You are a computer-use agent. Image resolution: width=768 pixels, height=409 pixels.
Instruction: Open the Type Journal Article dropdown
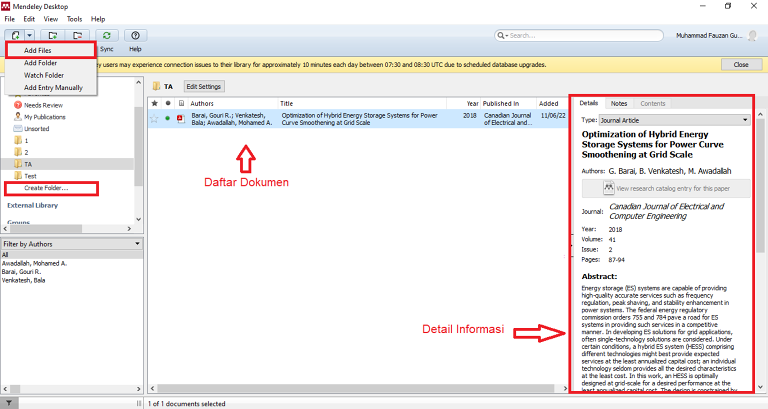pos(675,120)
